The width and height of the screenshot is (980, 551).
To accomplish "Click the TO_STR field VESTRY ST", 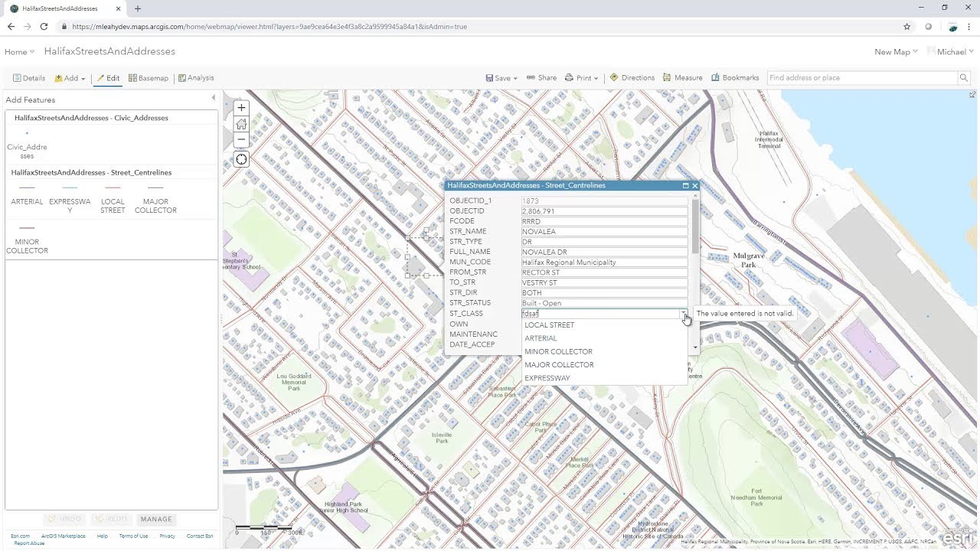I will 604,282.
